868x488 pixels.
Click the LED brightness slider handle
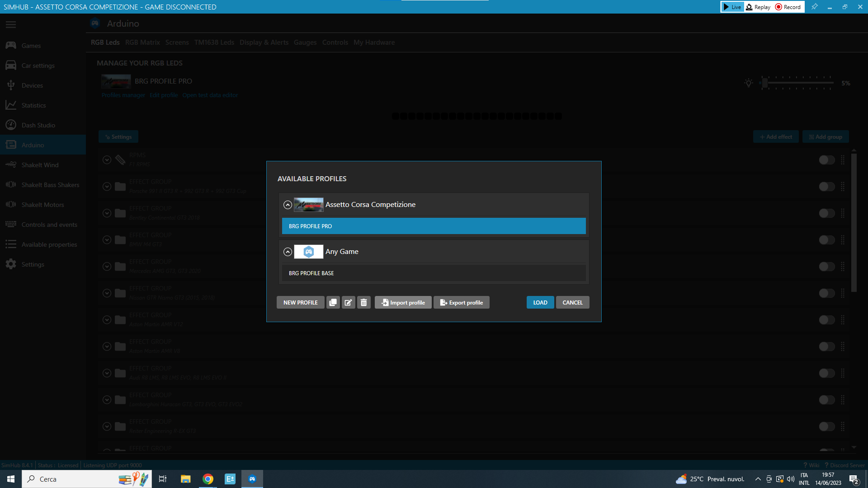(765, 83)
